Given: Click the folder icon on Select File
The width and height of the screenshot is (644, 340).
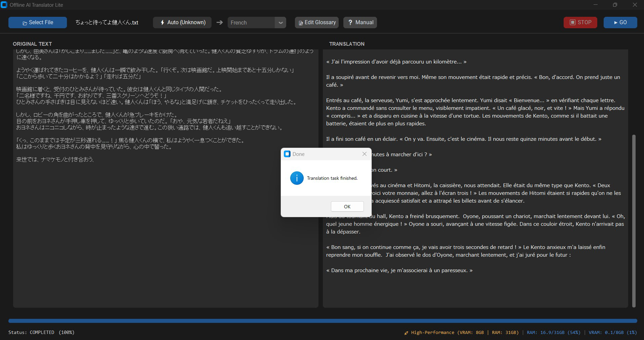Looking at the screenshot, I should pyautogui.click(x=25, y=23).
